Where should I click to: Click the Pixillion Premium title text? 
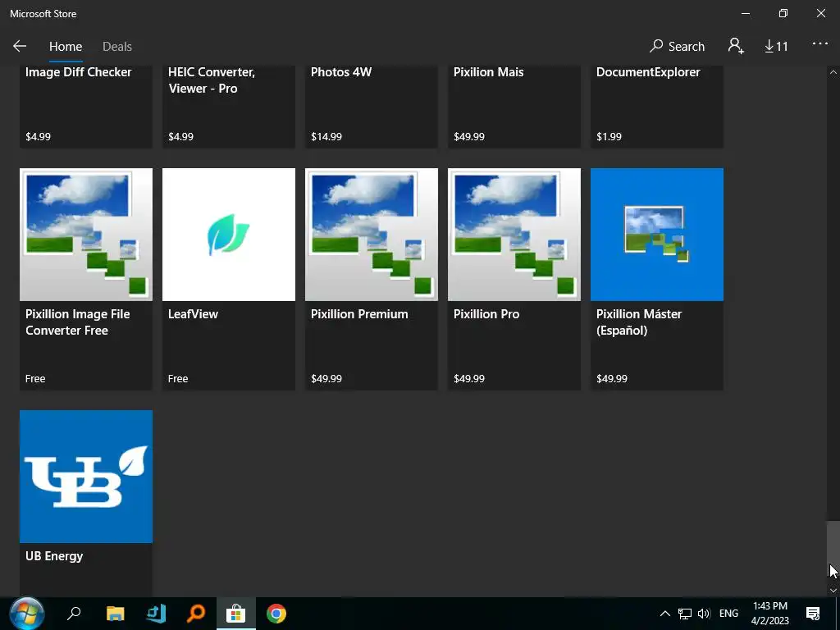point(359,314)
